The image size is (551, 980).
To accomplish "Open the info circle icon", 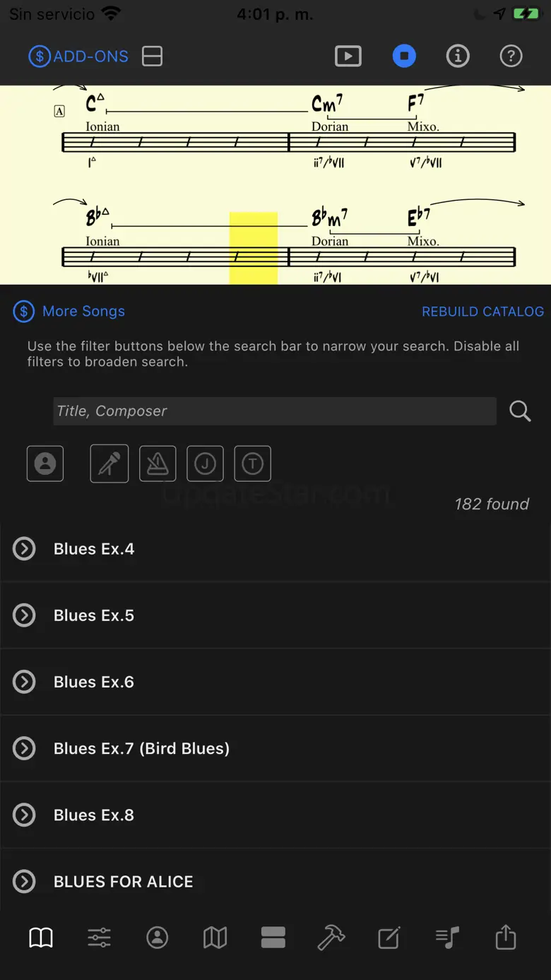I will click(x=458, y=57).
